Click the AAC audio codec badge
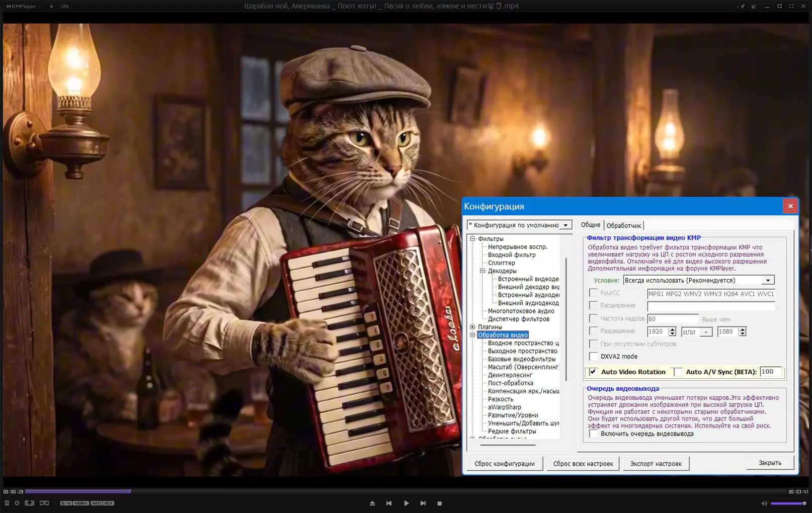 tap(96, 503)
